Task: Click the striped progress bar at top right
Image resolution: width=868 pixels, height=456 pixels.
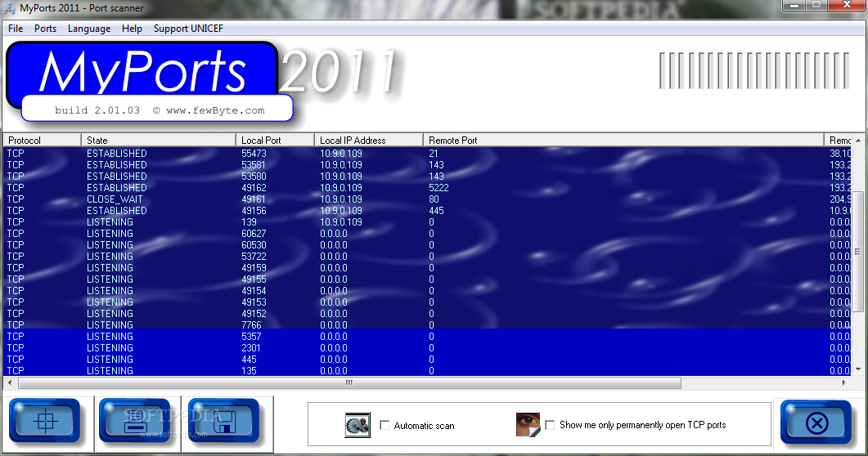Action: click(754, 70)
